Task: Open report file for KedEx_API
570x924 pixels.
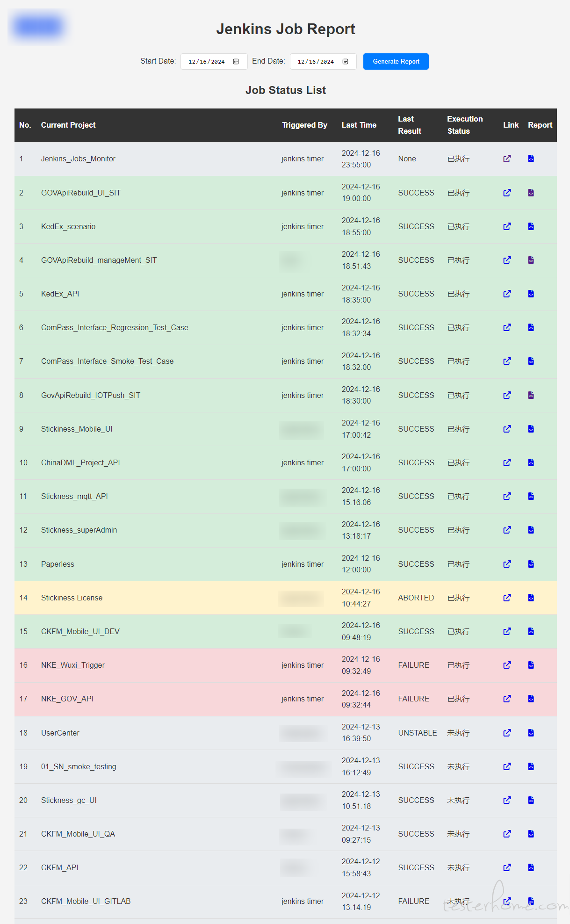Action: pos(531,294)
